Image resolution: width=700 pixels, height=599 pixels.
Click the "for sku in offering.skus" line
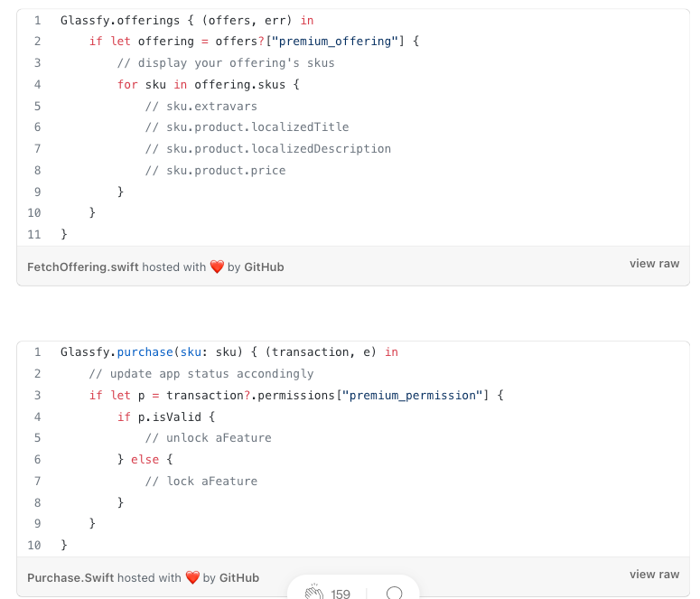click(x=208, y=84)
